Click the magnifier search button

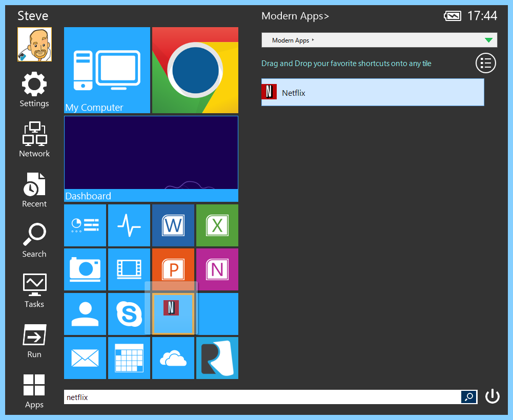469,397
